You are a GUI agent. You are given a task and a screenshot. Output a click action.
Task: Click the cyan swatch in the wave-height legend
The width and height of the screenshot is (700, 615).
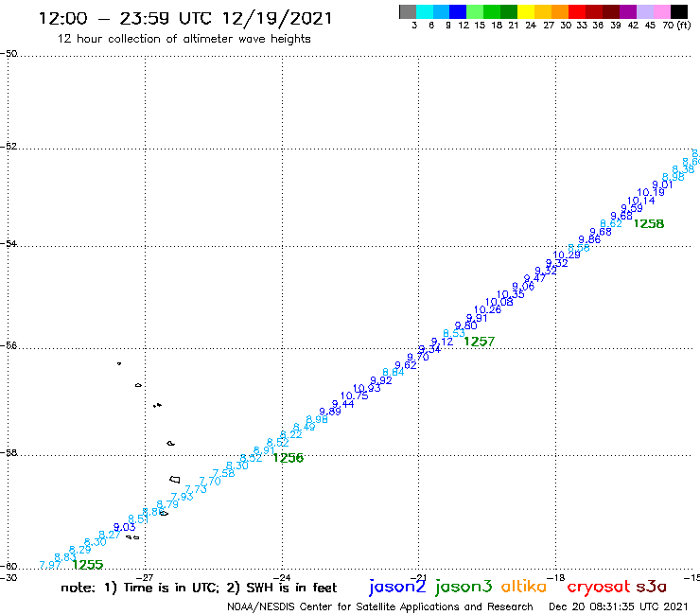425,11
